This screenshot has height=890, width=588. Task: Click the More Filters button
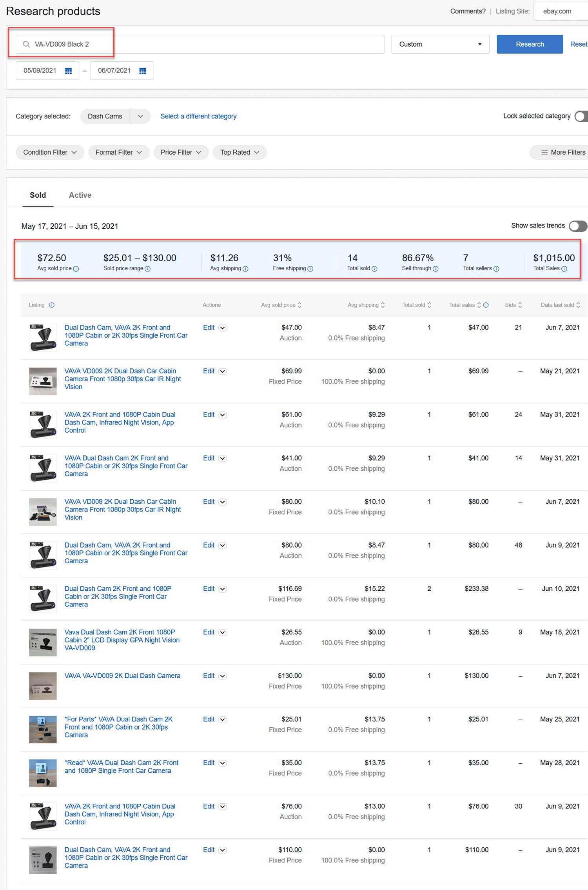560,153
